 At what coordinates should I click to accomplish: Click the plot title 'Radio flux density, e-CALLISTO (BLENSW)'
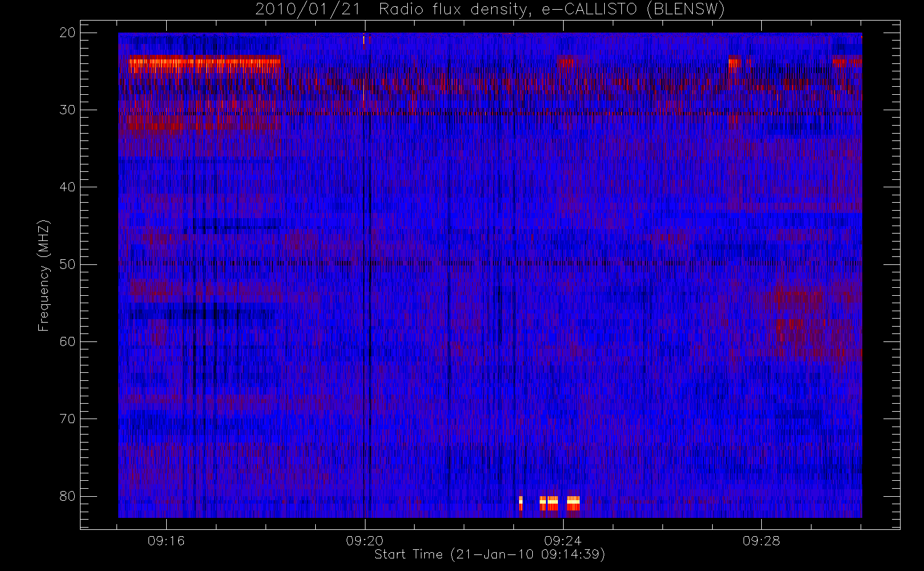tap(552, 10)
